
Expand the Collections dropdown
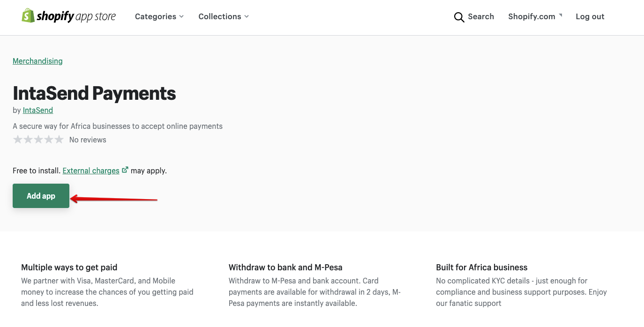tap(224, 16)
